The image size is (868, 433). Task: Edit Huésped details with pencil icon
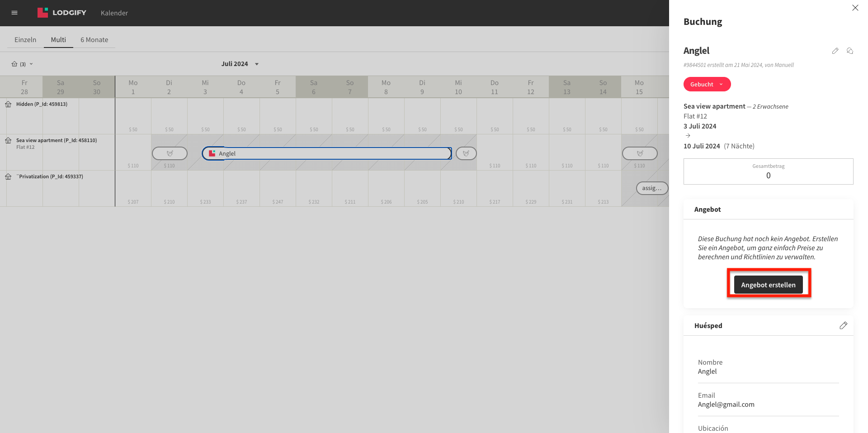843,325
